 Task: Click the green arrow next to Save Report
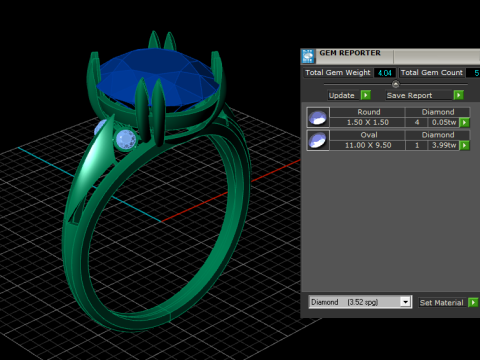click(x=459, y=95)
